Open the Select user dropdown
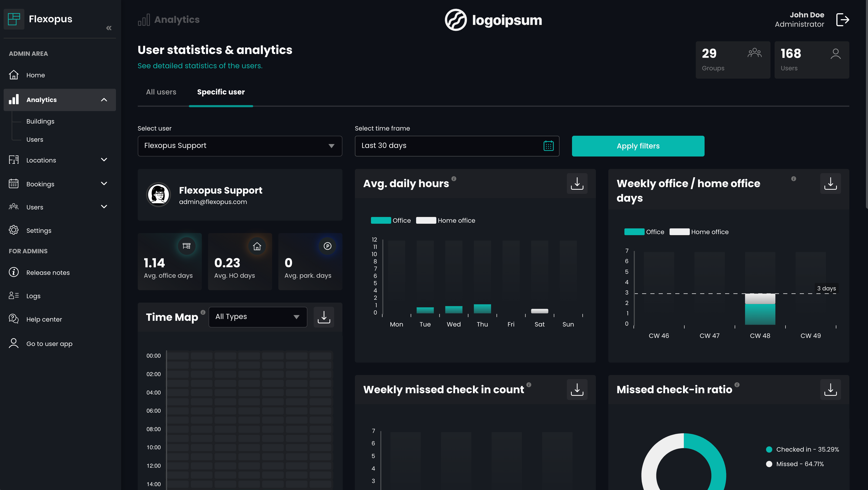Screen dimensions: 868x490 coord(240,146)
